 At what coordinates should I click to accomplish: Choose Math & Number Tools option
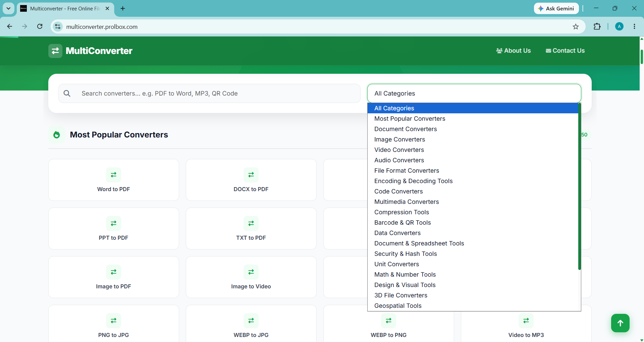pos(473,275)
